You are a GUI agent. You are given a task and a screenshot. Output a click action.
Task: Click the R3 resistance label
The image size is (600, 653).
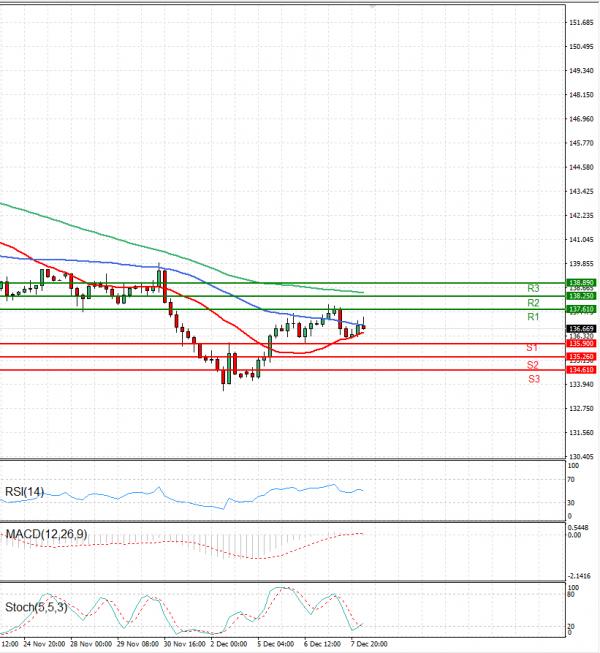(x=533, y=288)
